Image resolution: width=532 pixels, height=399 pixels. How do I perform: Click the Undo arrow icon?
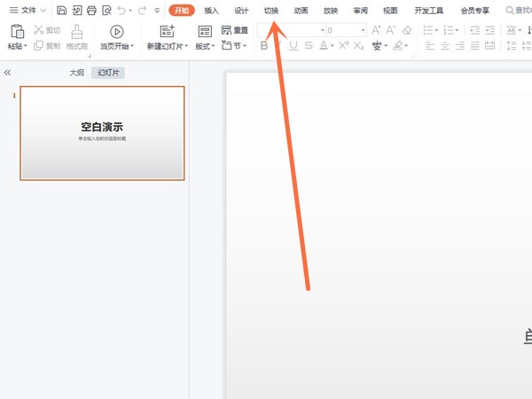pos(121,11)
